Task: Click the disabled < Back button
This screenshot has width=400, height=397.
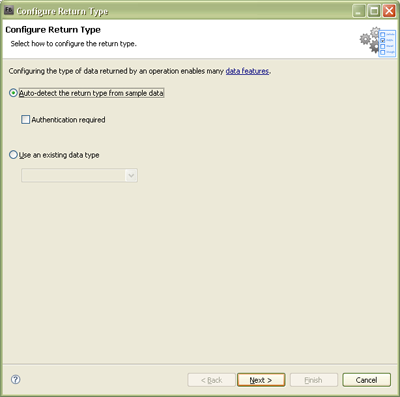Action: [211, 380]
